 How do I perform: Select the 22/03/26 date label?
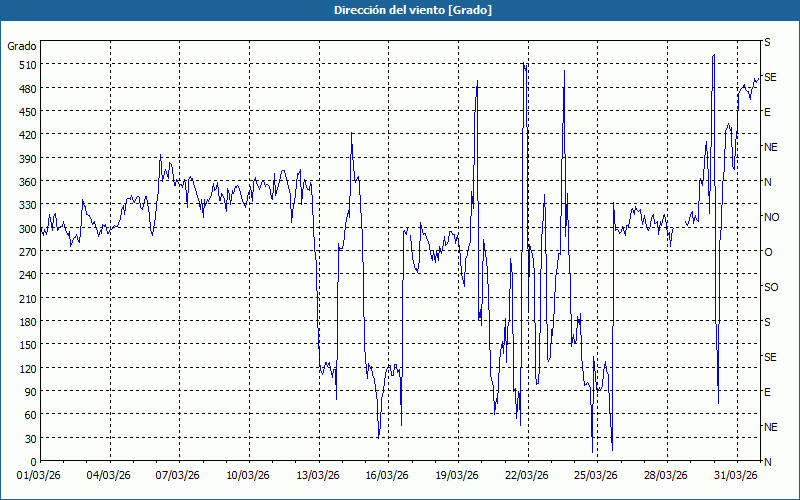tap(527, 475)
